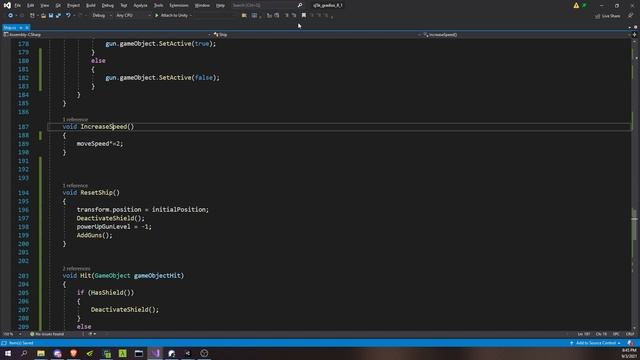Click the Save All icon in toolbar

pyautogui.click(x=58, y=16)
